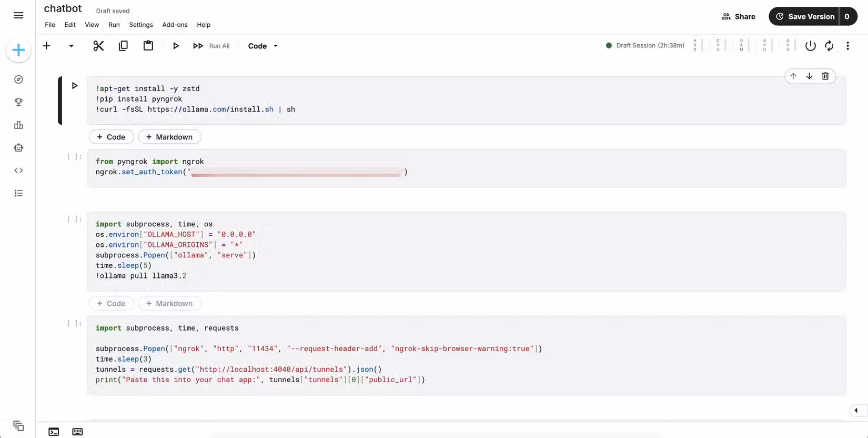
Task: Add Markdown cell below the ollama serve cell
Action: tap(169, 303)
